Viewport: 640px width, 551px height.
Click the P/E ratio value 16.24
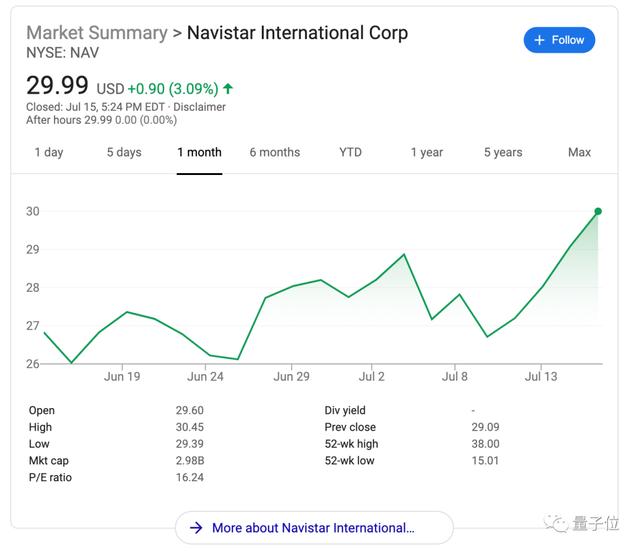click(x=189, y=477)
